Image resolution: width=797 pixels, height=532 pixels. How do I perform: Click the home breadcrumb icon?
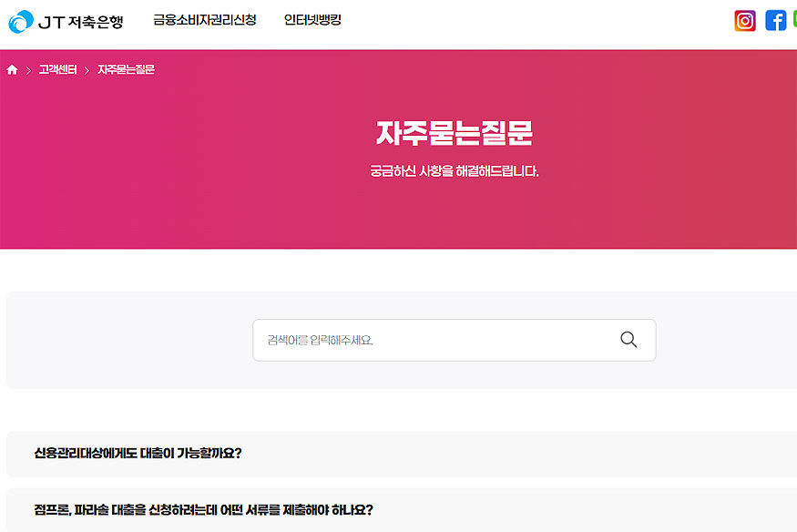click(x=12, y=69)
